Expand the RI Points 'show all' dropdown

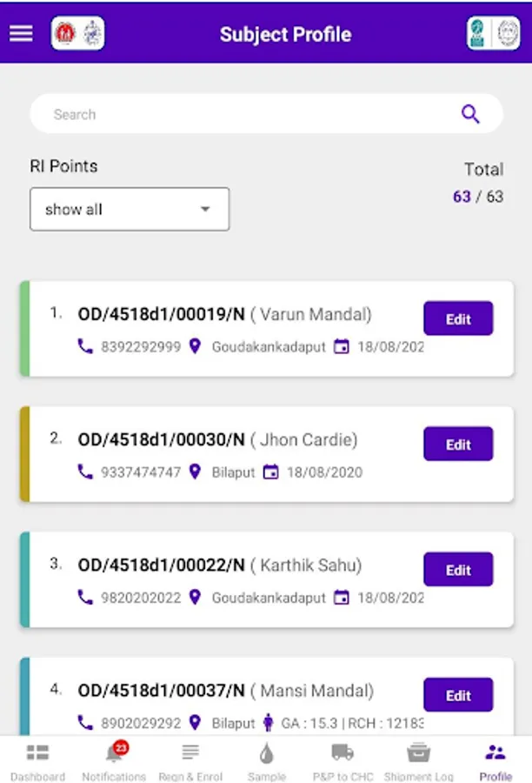[130, 210]
